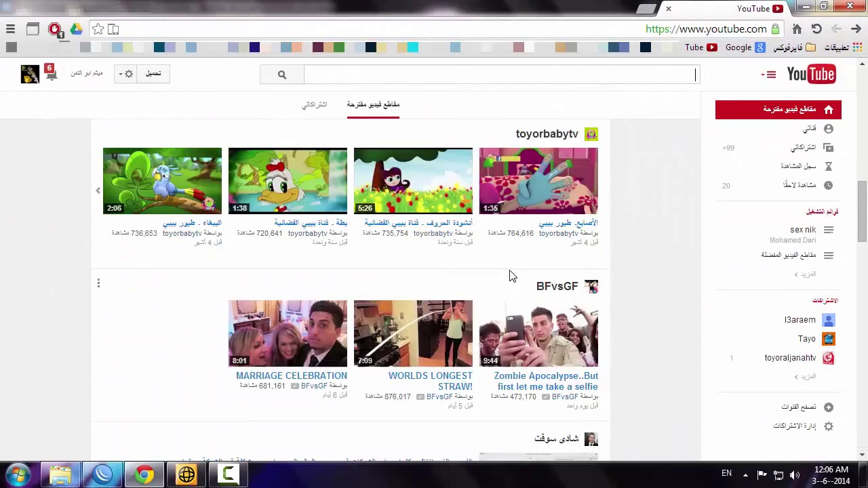
Task: Click the toyorbabytv carousel next arrow
Action: pyautogui.click(x=98, y=191)
